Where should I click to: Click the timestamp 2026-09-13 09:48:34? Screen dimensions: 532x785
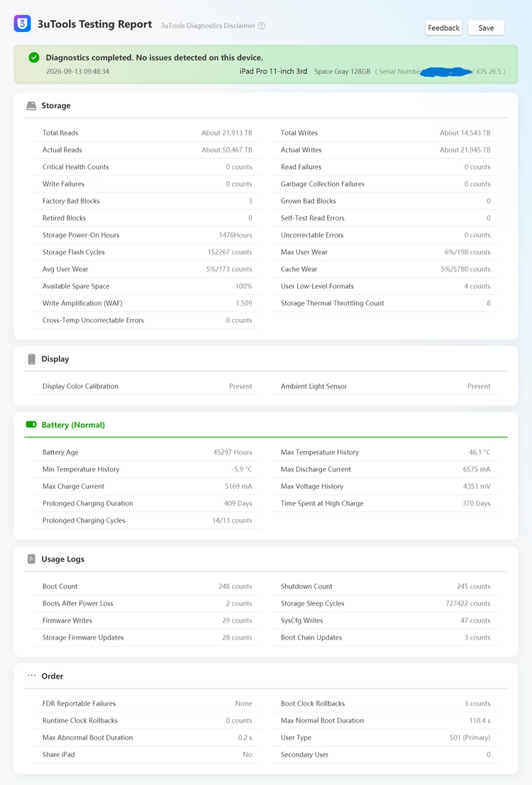pos(77,72)
